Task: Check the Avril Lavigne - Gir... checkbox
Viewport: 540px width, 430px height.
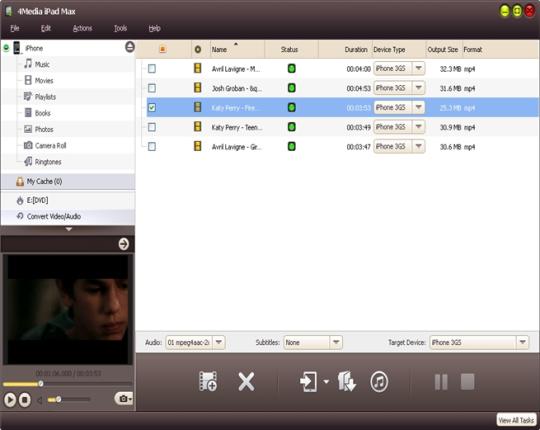Action: tap(152, 147)
